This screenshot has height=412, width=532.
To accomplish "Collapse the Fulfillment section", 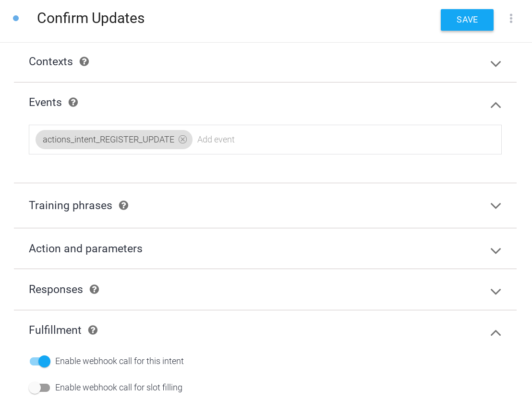I will pyautogui.click(x=496, y=333).
